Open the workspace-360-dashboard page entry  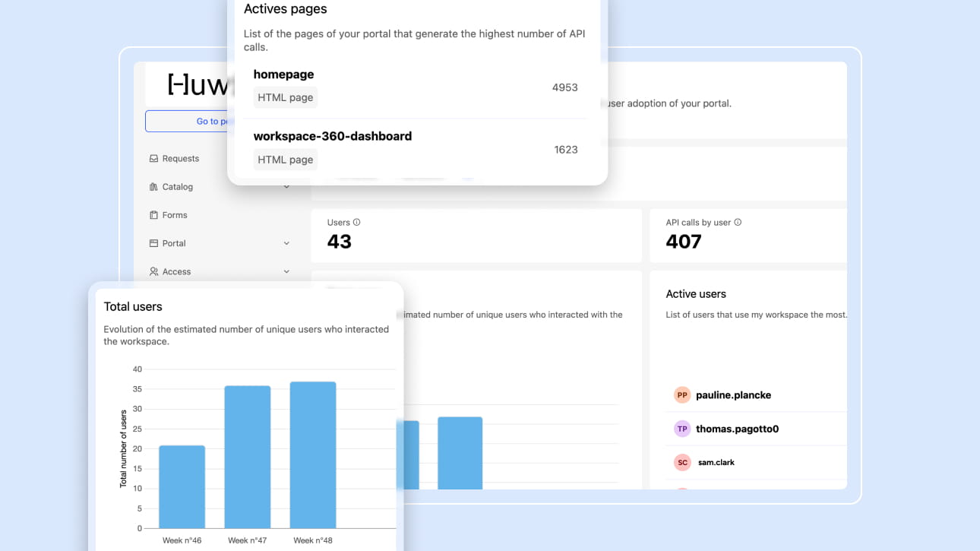point(332,136)
